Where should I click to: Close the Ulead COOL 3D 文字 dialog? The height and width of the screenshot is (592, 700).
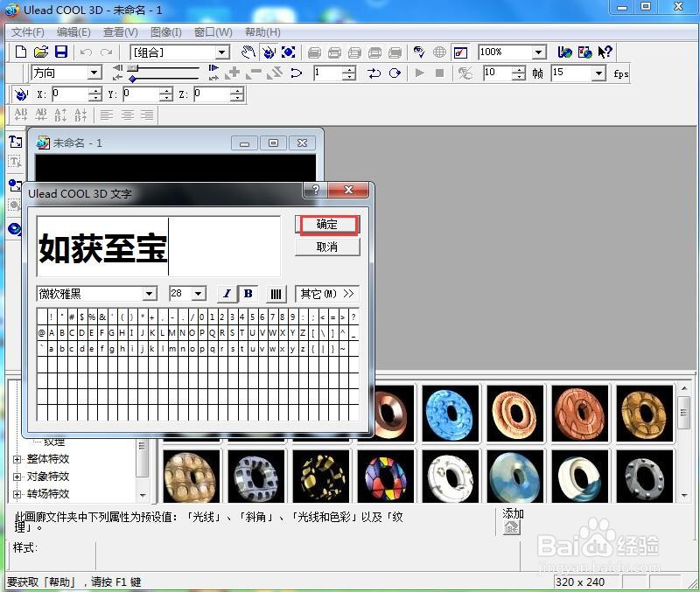point(348,190)
